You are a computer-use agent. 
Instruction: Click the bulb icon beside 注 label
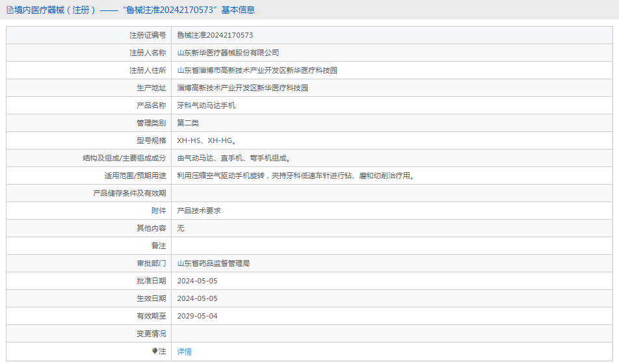point(155,350)
